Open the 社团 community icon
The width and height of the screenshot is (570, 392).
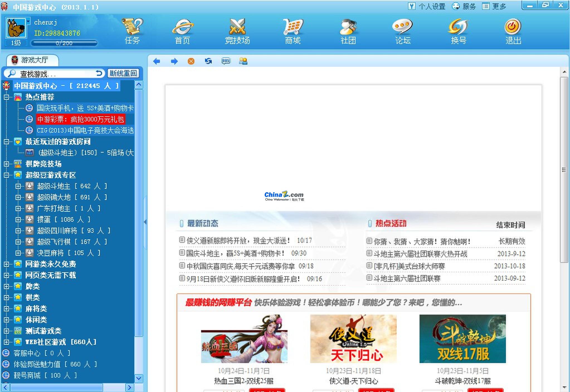[x=348, y=27]
